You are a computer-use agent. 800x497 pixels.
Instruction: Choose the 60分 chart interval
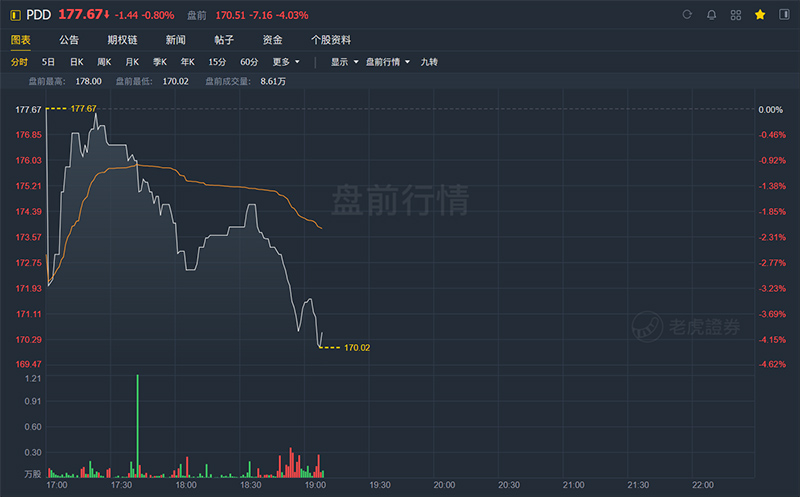(x=249, y=62)
